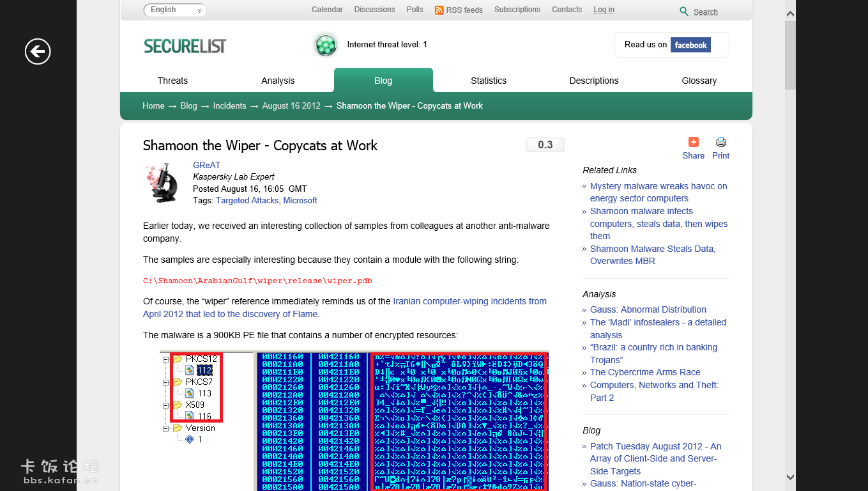Open Calendar from top menu

327,10
